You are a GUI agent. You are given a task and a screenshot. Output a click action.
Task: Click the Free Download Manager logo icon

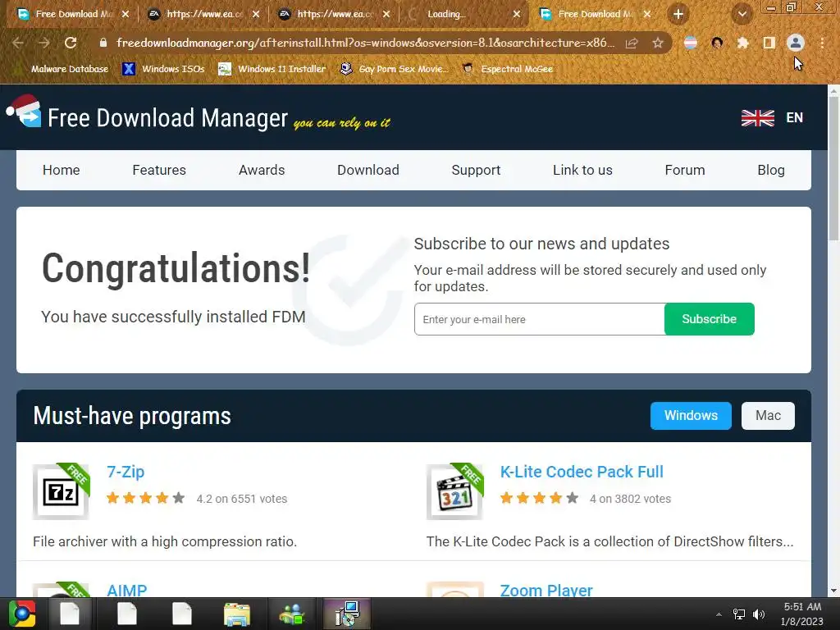click(x=24, y=112)
